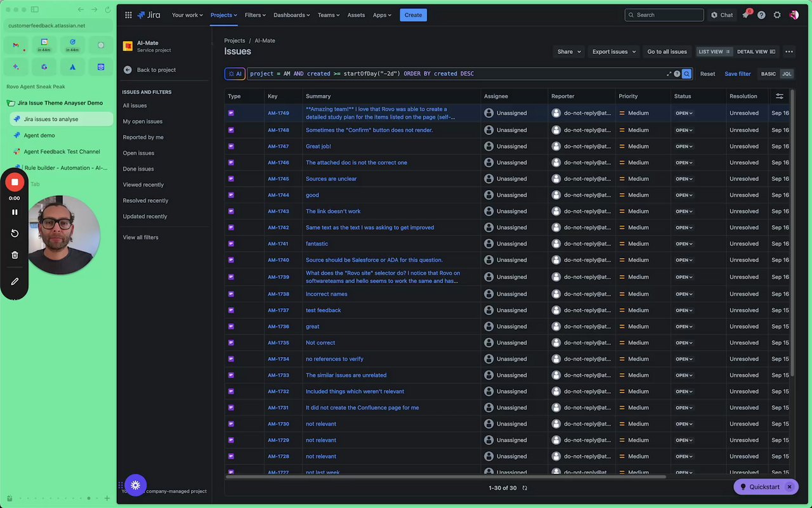Open the Rovo assistant floating button
Image resolution: width=812 pixels, height=508 pixels.
135,485
